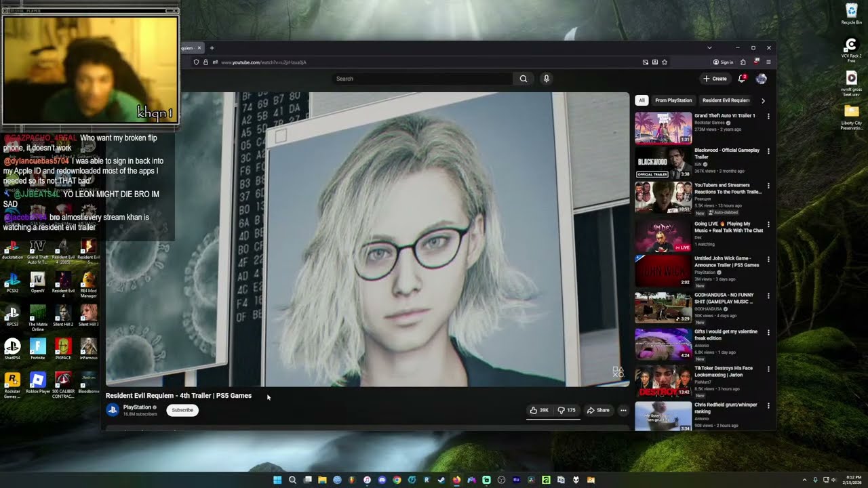Expand the Firefox list all tabs dropdown
This screenshot has width=868, height=488.
709,48
